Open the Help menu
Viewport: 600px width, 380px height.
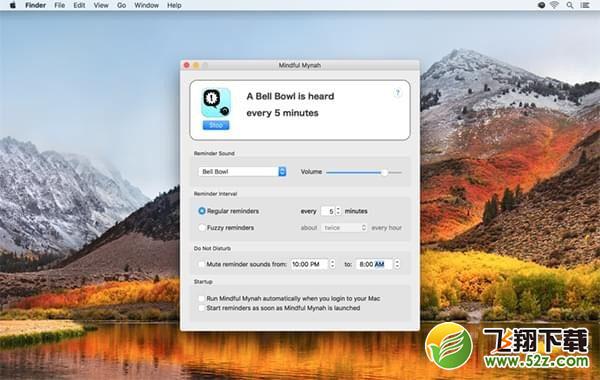pyautogui.click(x=174, y=5)
